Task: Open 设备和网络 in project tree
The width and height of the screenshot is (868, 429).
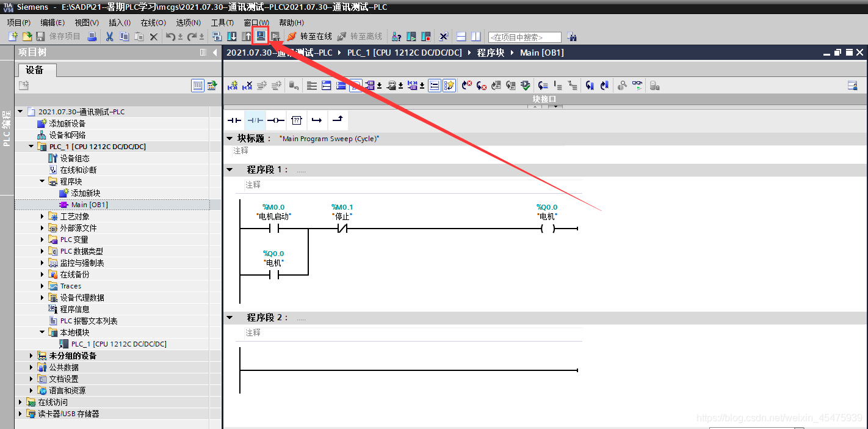Action: click(x=67, y=135)
